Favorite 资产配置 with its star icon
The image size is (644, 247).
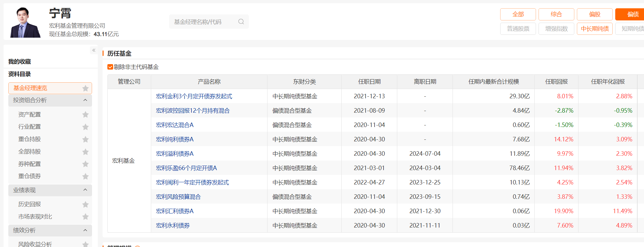point(85,115)
